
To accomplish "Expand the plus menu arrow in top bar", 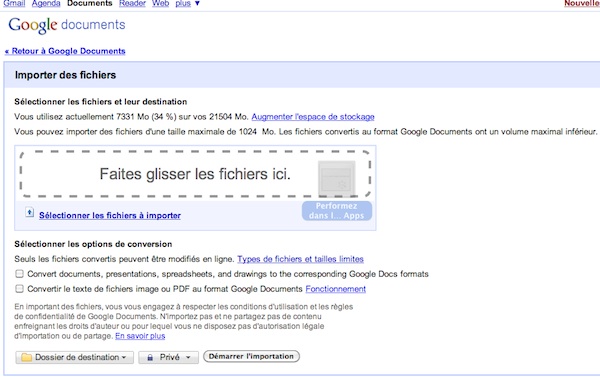I will click(197, 3).
